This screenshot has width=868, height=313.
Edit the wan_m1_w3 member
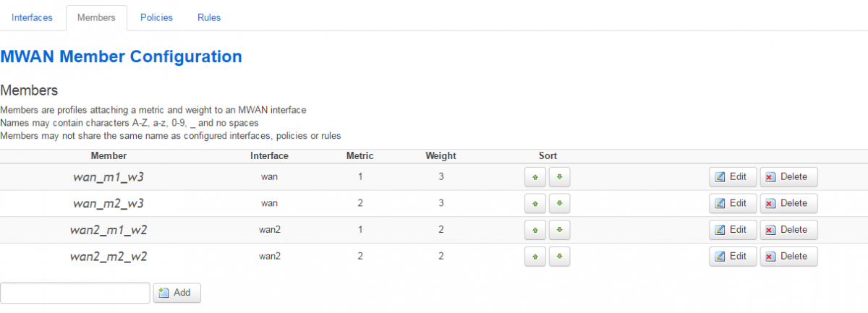pos(733,177)
